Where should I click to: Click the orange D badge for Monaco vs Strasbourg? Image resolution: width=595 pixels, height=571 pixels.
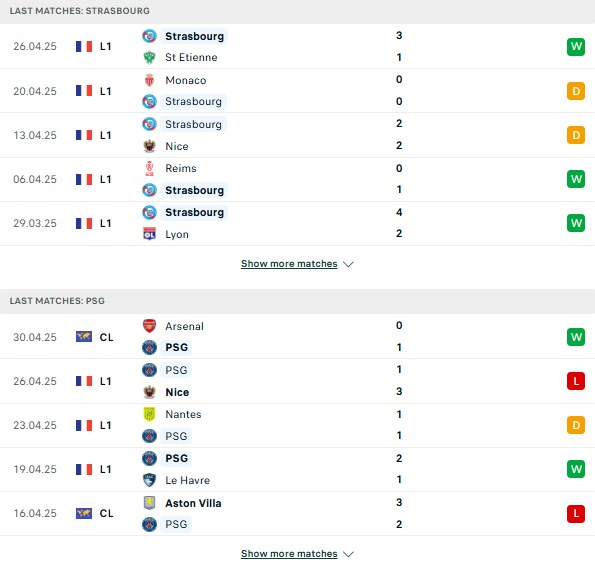coord(576,91)
